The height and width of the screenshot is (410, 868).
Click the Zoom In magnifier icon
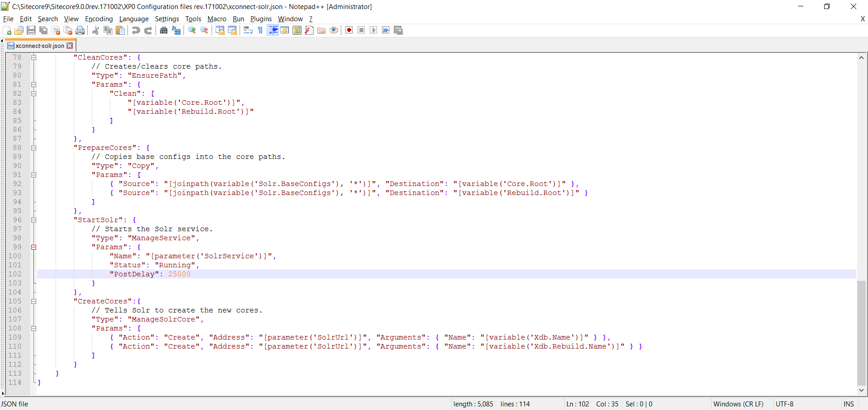[192, 30]
